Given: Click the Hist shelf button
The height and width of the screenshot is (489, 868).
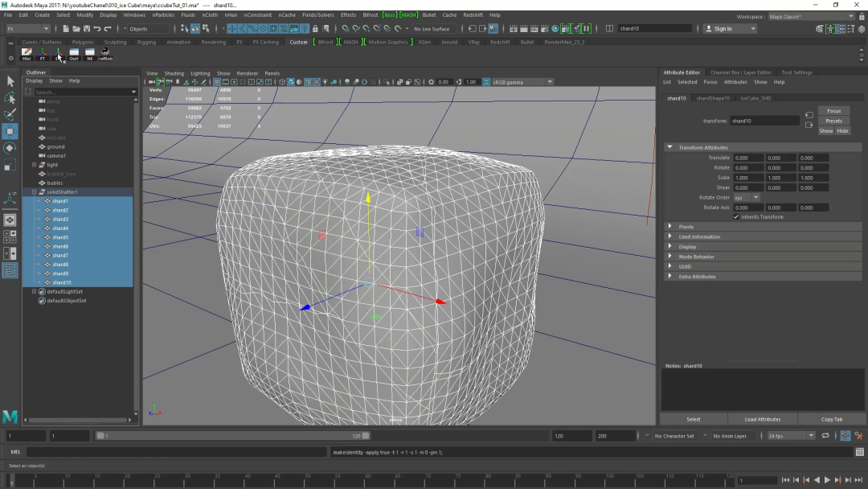Looking at the screenshot, I should click(27, 54).
